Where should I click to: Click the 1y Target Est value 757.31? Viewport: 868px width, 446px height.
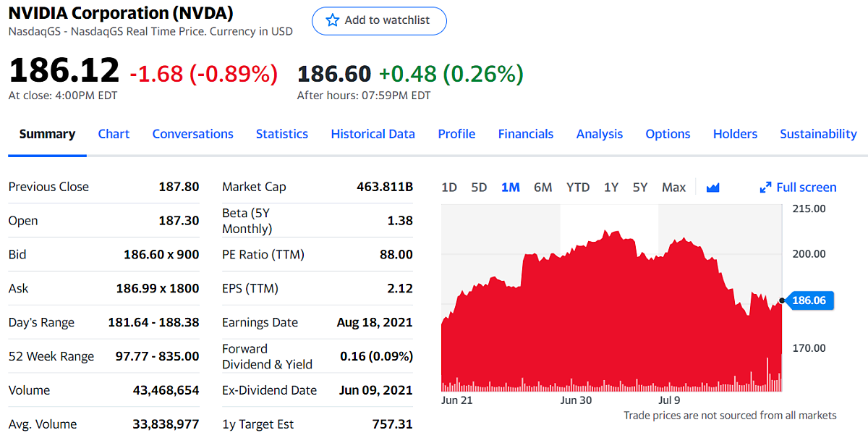(x=392, y=424)
